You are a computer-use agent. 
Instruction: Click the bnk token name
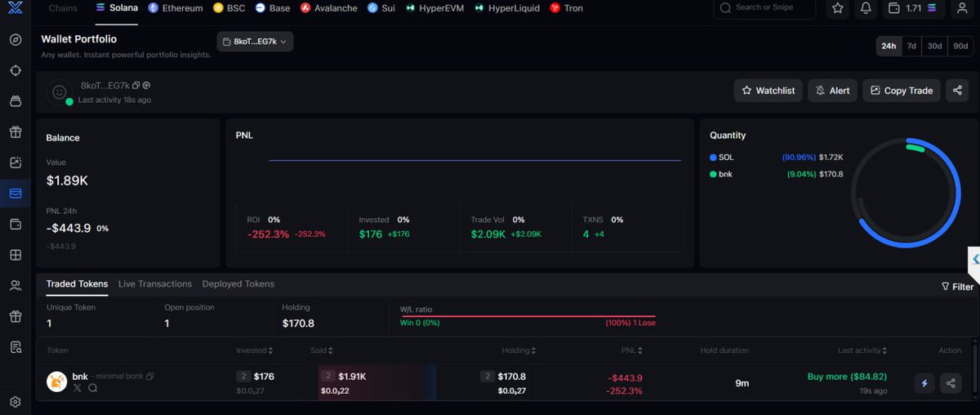coord(80,377)
